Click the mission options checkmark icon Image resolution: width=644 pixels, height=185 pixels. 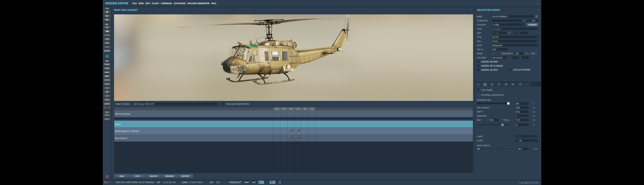[107, 47]
